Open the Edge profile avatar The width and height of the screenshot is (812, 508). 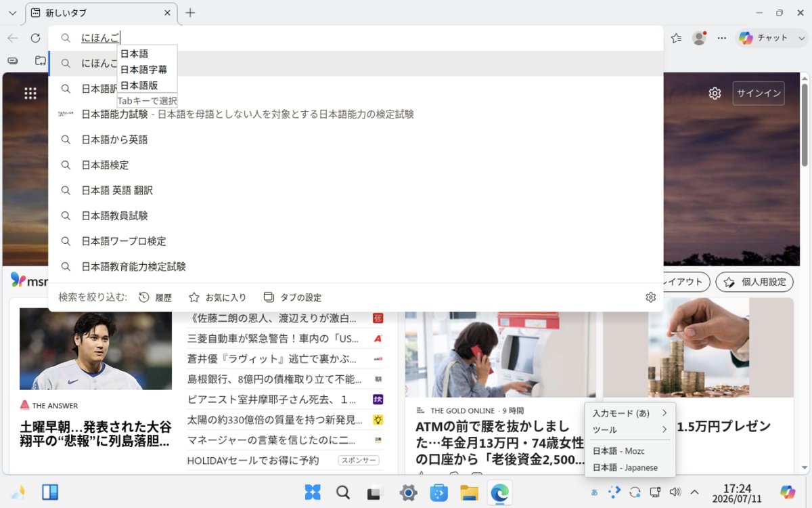(x=699, y=38)
